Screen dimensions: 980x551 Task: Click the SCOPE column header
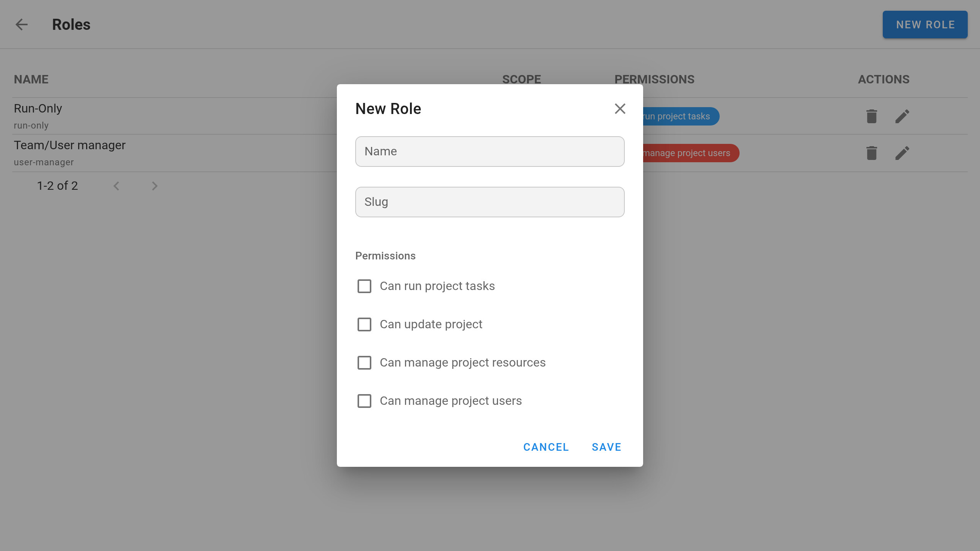[x=521, y=79]
